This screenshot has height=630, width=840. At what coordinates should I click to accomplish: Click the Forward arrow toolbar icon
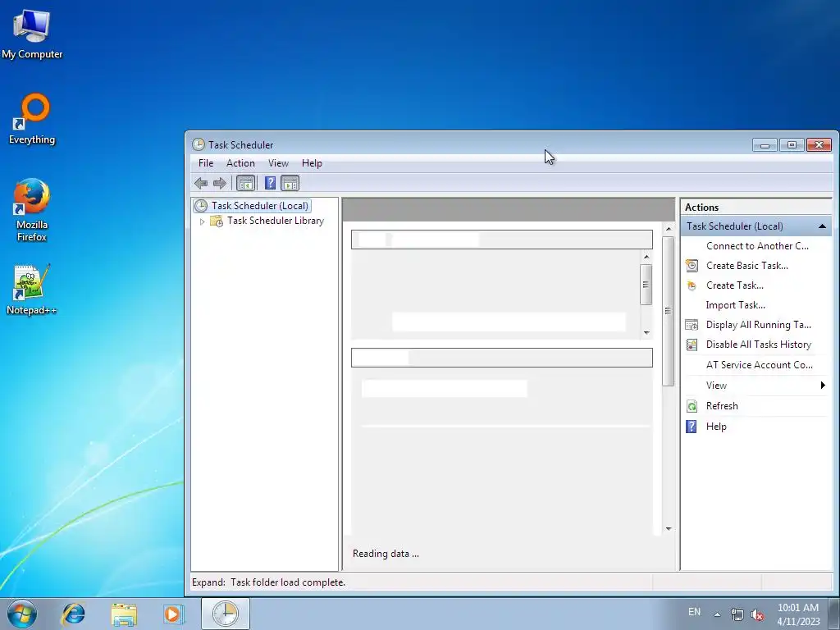click(220, 183)
